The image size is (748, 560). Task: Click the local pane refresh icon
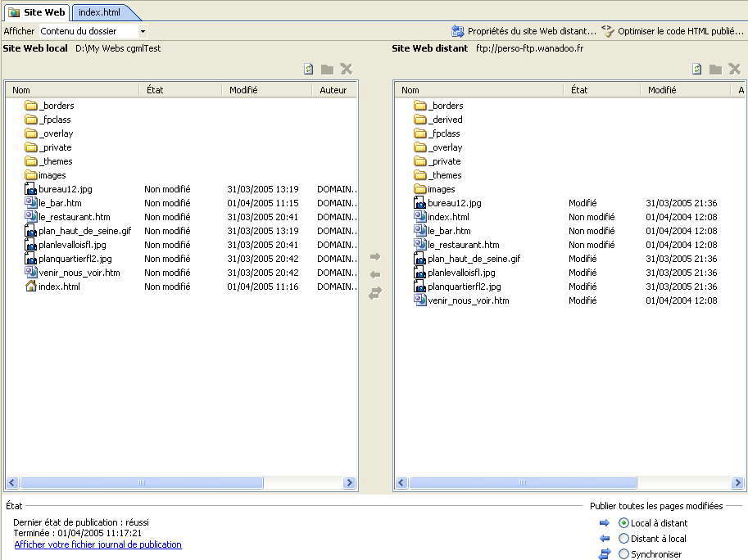(309, 70)
